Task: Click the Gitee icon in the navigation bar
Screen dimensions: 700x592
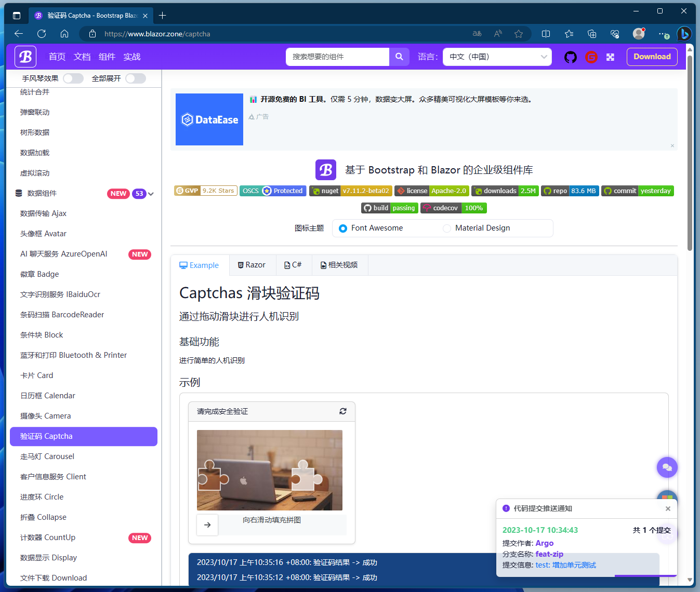Action: pos(591,57)
